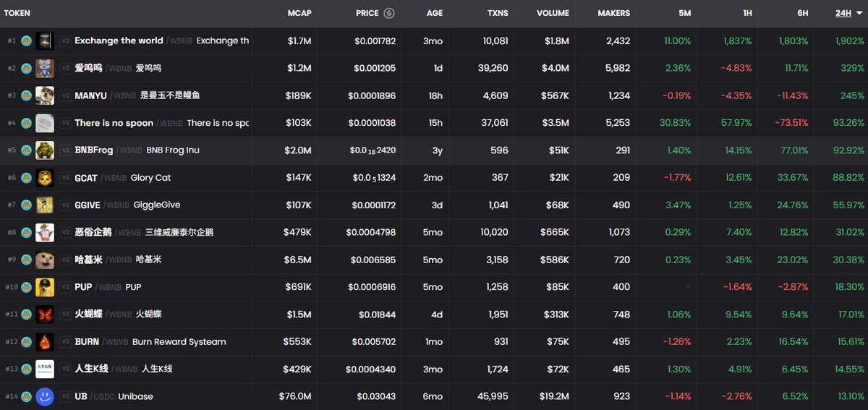This screenshot has height=410, width=868.
Task: Click the $6.5M market cap cell
Action: click(x=297, y=260)
